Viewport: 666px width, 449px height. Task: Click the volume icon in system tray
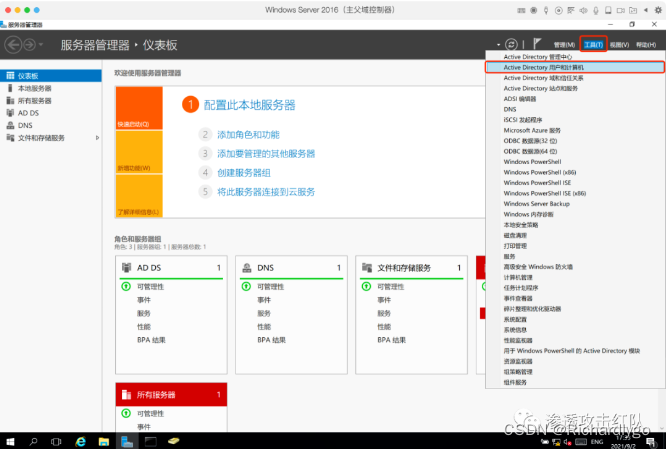[567, 442]
